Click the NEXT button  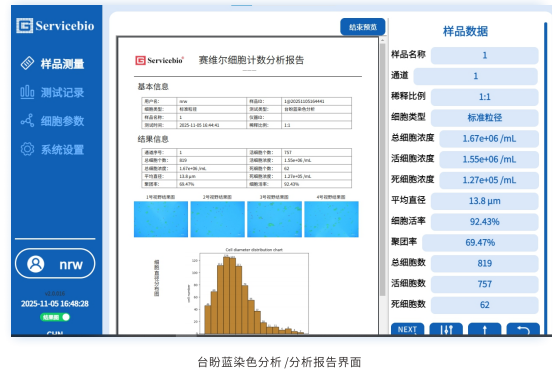point(407,329)
